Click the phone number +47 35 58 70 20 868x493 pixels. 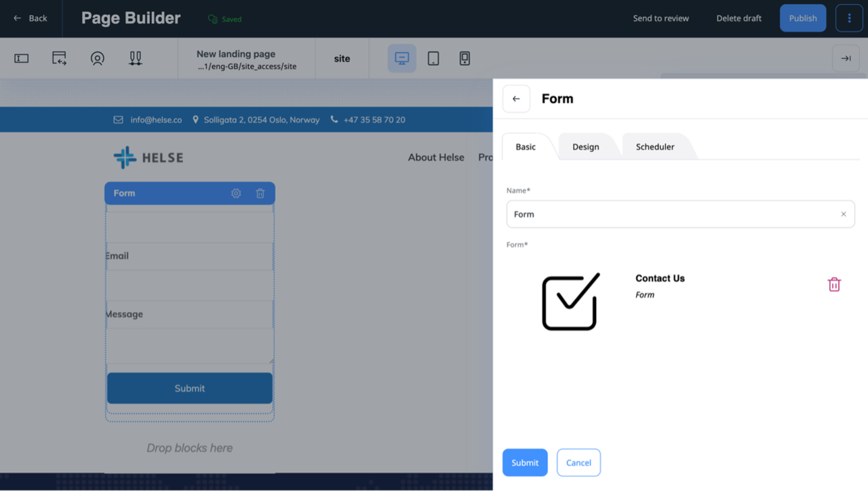[x=374, y=120]
